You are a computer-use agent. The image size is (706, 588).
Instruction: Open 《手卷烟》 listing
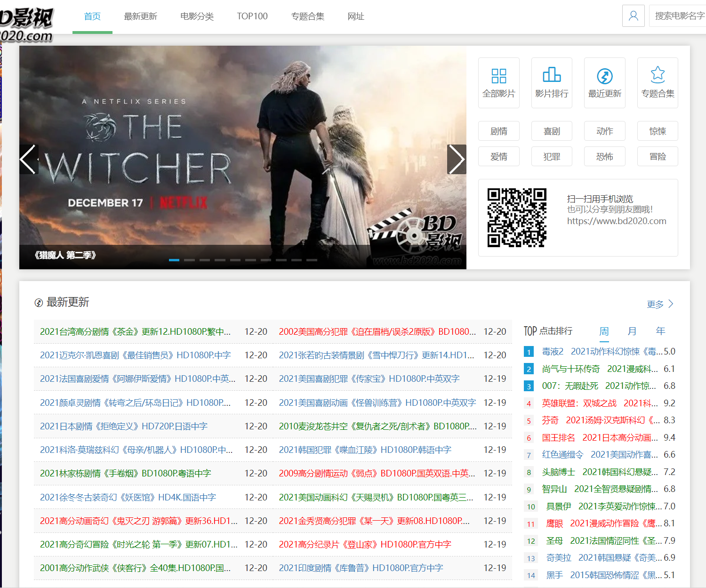click(125, 473)
